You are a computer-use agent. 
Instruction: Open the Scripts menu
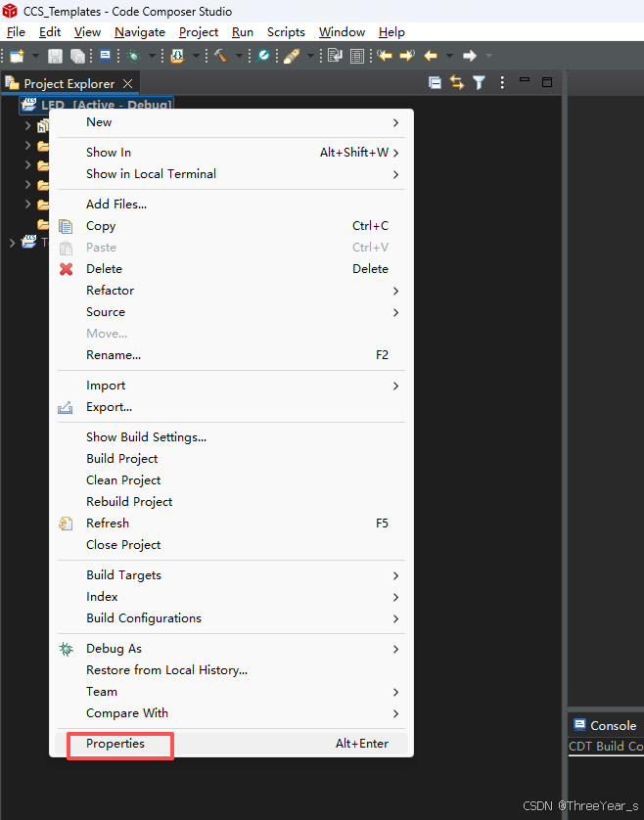[286, 32]
